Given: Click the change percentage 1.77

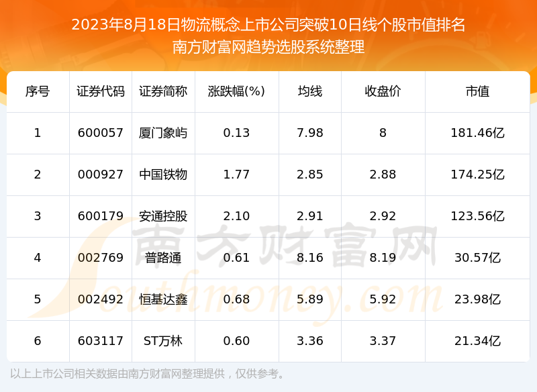Looking at the screenshot, I should click(x=236, y=175).
